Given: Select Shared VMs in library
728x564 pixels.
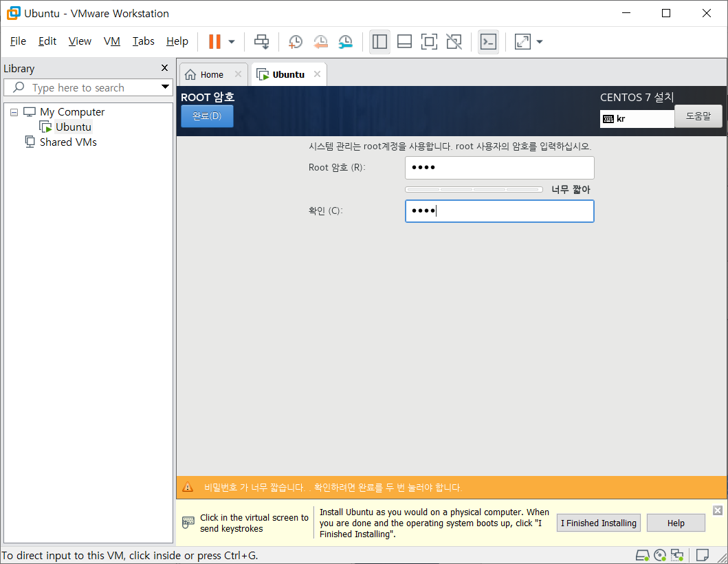Looking at the screenshot, I should (x=68, y=142).
